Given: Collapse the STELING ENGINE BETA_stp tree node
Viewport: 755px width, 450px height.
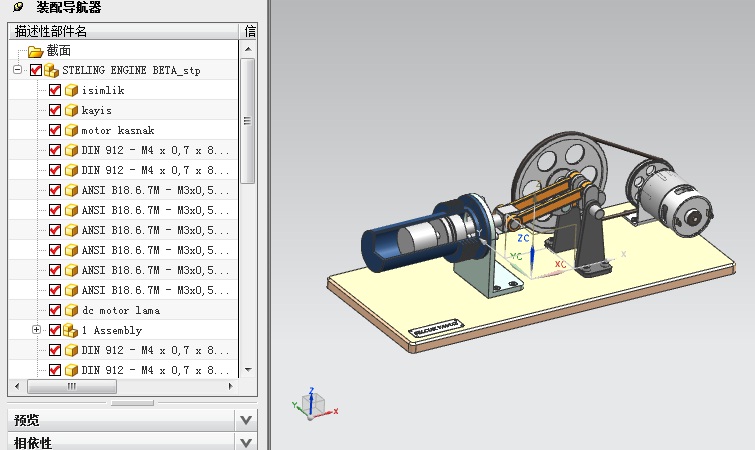Looking at the screenshot, I should tap(17, 70).
